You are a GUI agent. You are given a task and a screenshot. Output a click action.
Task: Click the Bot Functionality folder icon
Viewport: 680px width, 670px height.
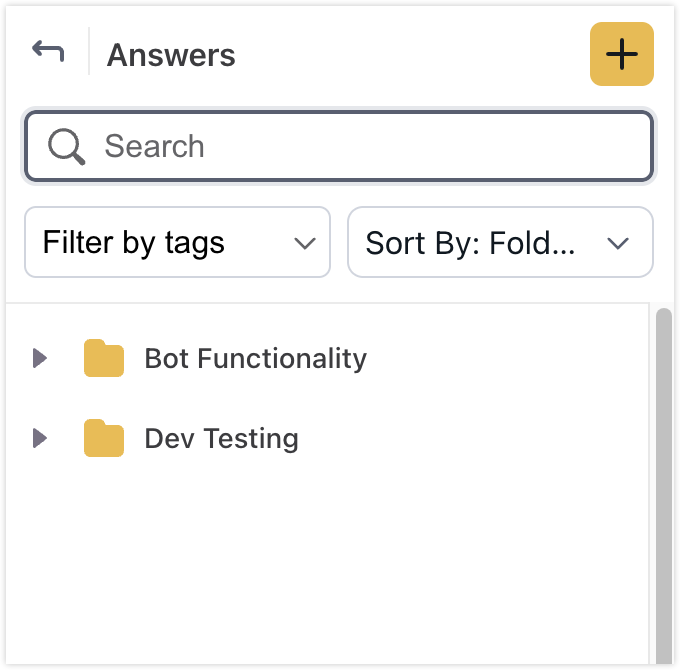[x=104, y=359]
